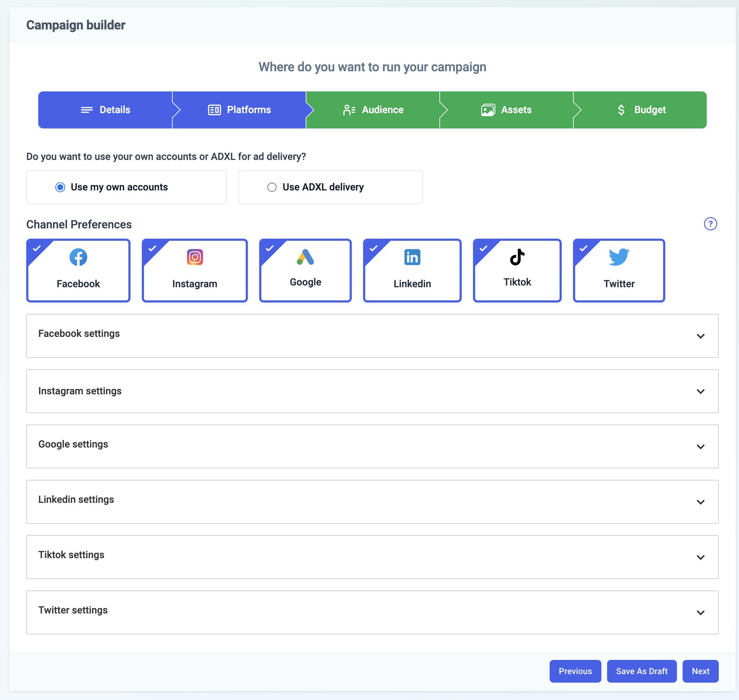The image size is (739, 700).
Task: Select Use my own accounts option
Action: [61, 187]
